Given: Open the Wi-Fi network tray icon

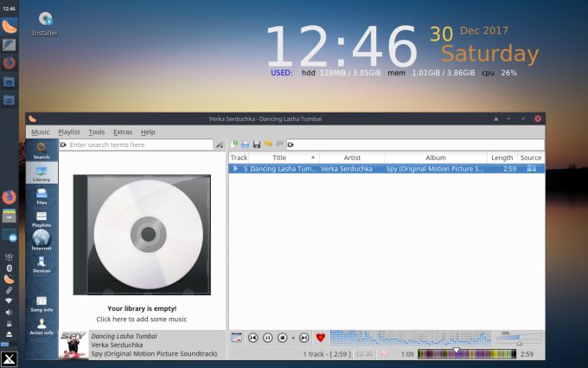Looking at the screenshot, I should click(x=9, y=300).
